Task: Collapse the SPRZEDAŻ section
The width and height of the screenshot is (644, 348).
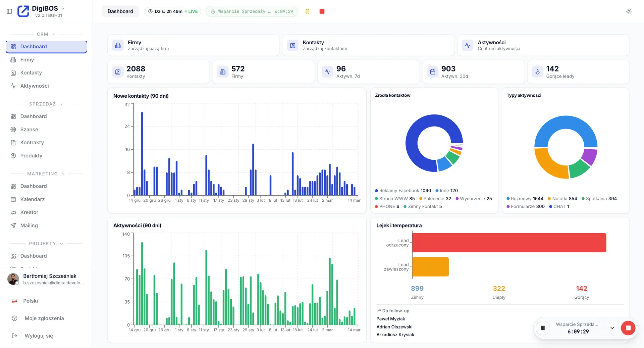Action: [46, 104]
